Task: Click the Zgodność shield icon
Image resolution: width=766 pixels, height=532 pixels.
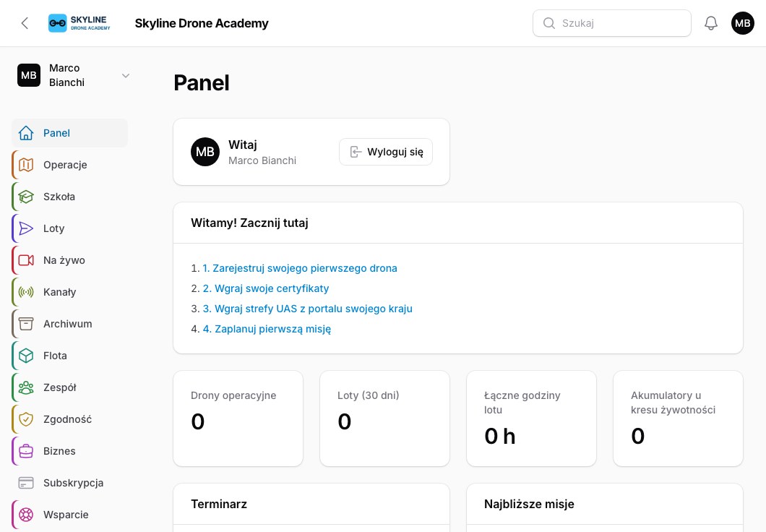Action: point(26,419)
